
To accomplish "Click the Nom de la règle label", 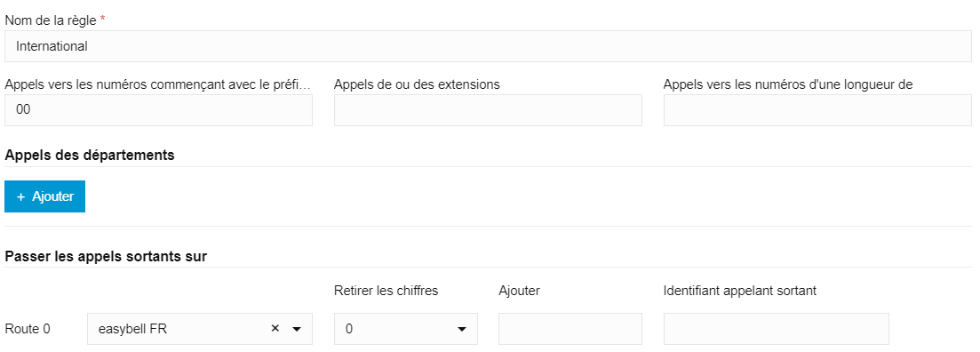I will coord(51,20).
